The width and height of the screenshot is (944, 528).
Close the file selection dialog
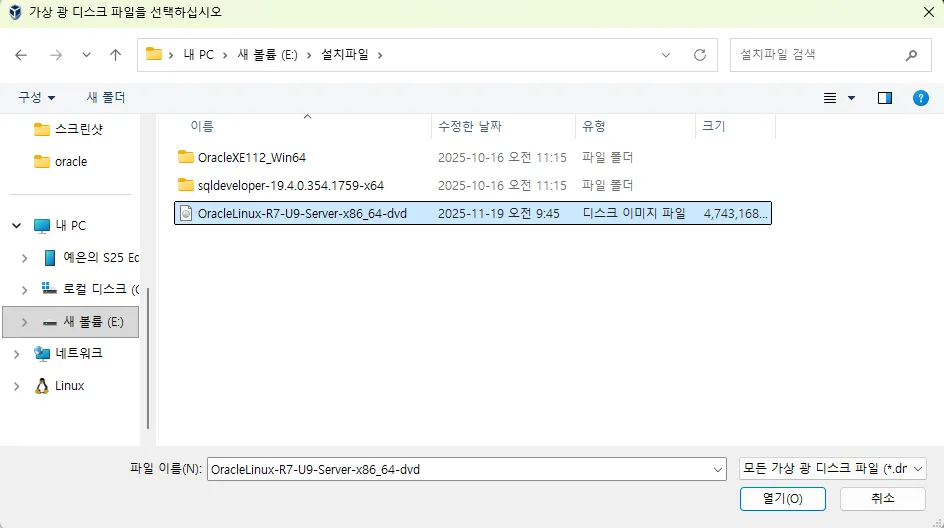[x=929, y=12]
